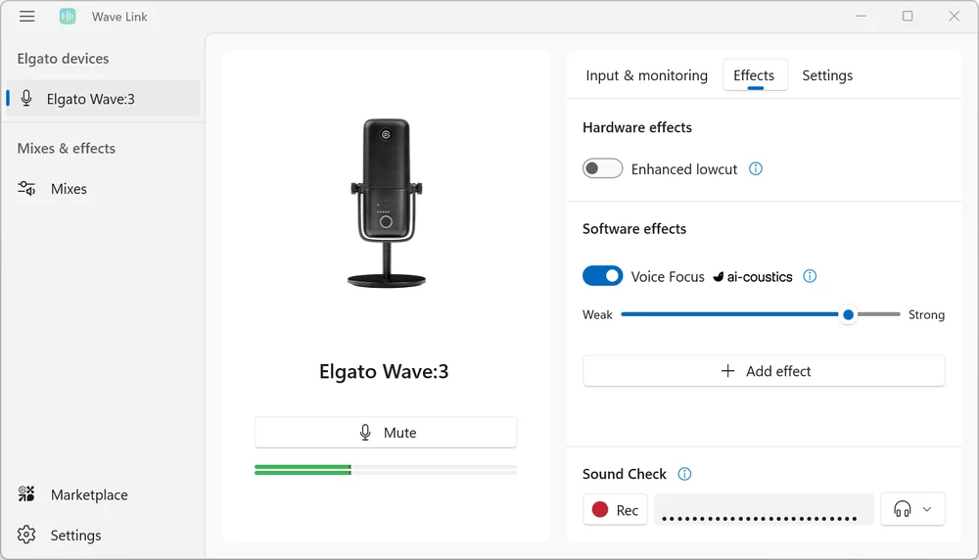Click the 'Strong' slider label

point(926,314)
